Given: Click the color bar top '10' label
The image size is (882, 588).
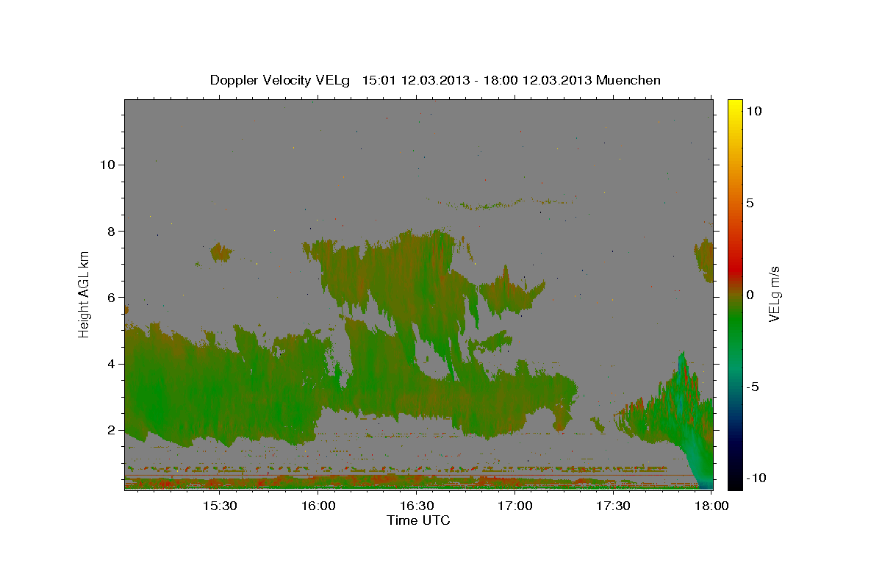Looking at the screenshot, I should [x=754, y=110].
